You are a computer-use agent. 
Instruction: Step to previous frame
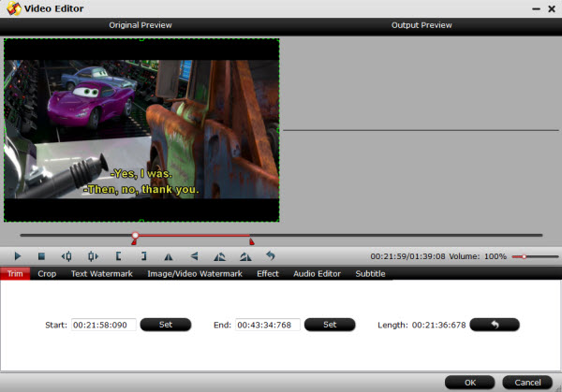67,256
